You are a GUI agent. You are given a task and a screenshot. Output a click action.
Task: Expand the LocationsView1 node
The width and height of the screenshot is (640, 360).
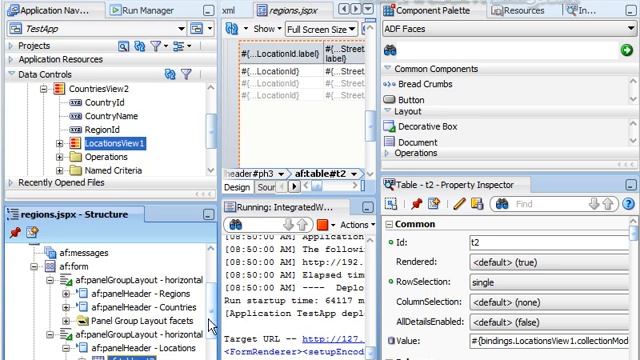(60, 144)
